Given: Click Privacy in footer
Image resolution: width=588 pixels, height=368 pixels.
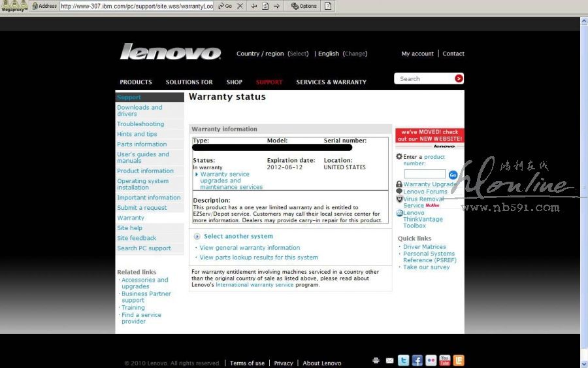Looking at the screenshot, I should tap(284, 363).
